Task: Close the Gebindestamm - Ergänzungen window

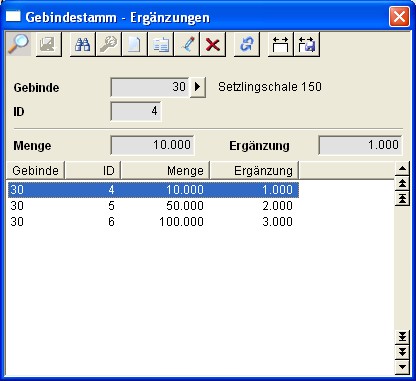Action: [x=399, y=16]
